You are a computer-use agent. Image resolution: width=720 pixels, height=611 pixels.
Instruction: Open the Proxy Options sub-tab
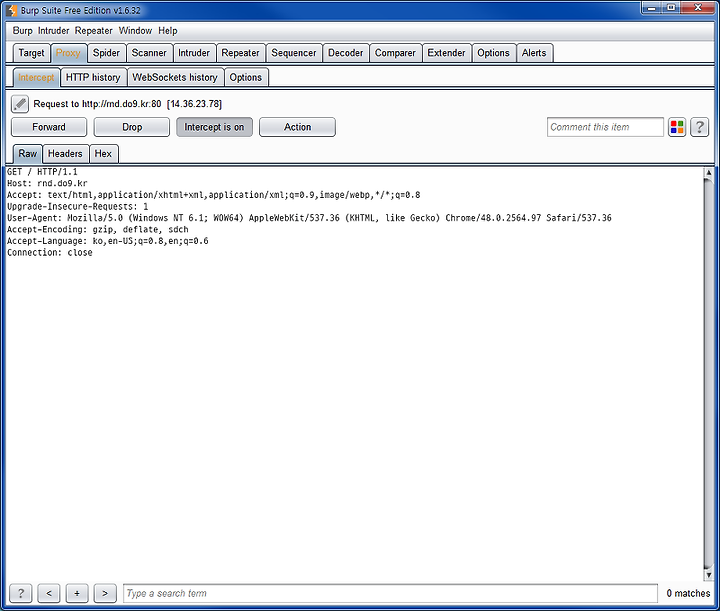246,78
